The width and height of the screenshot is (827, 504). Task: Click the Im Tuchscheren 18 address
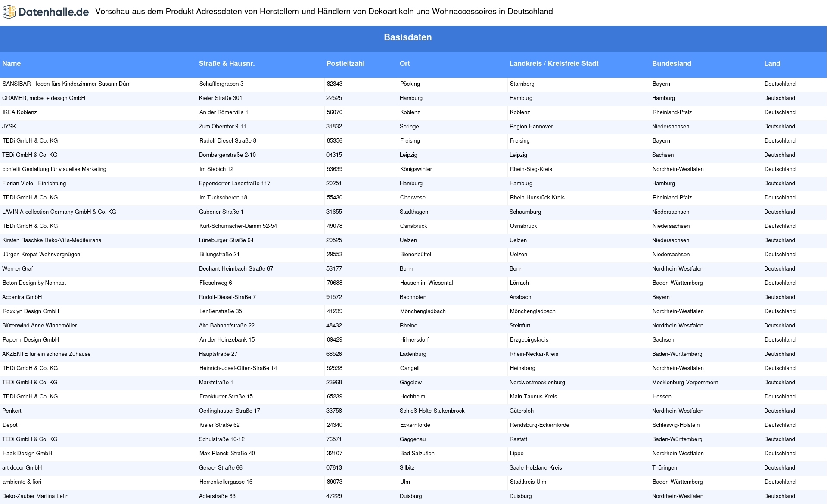(x=223, y=197)
